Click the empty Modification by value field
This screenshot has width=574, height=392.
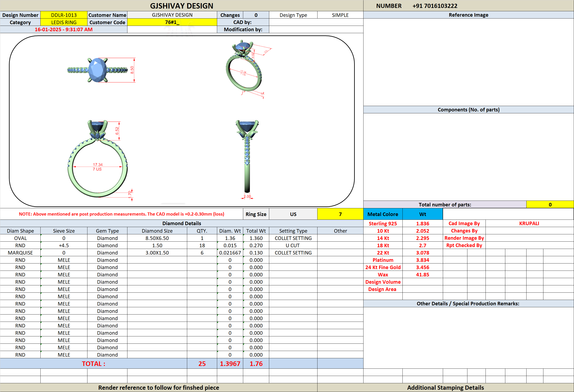[x=316, y=29]
